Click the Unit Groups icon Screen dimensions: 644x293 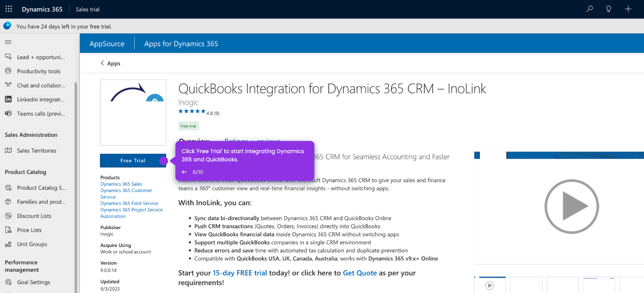pyautogui.click(x=8, y=244)
